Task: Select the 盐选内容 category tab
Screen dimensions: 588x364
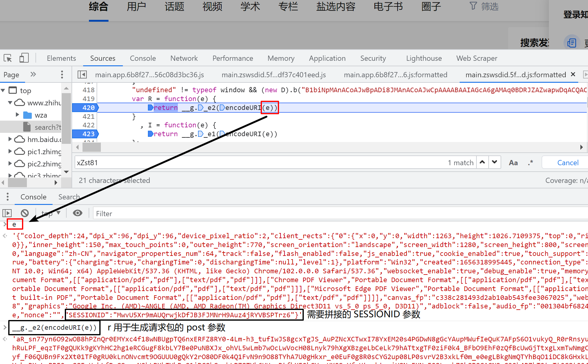Action: click(336, 6)
